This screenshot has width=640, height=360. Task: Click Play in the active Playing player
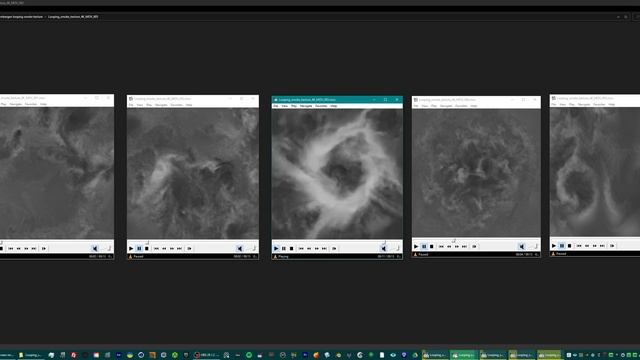(276, 248)
